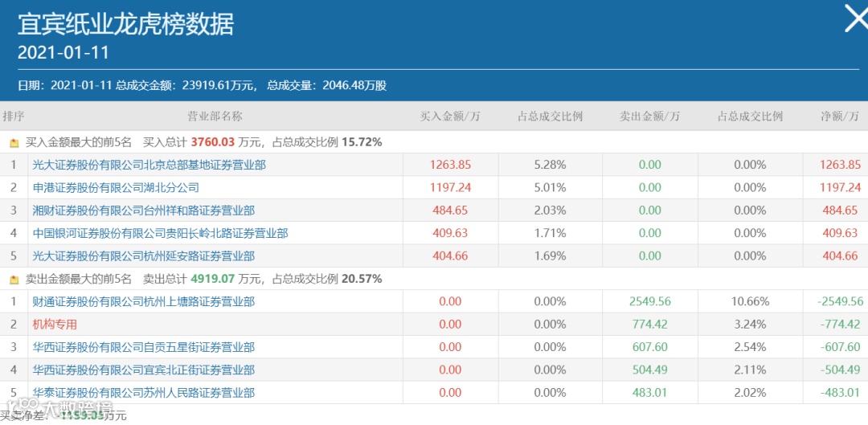Click the 机构专用 seller entry
The height and width of the screenshot is (425, 868).
55,325
